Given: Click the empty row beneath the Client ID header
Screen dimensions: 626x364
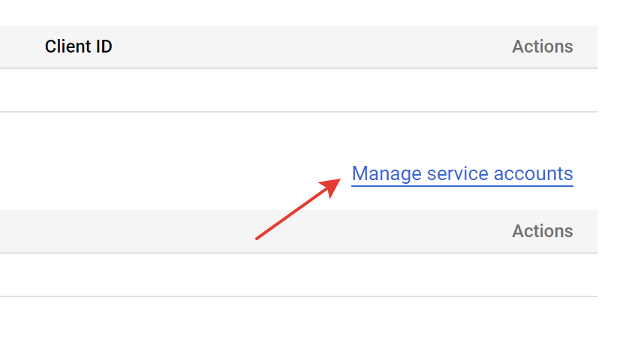Looking at the screenshot, I should point(299,90).
